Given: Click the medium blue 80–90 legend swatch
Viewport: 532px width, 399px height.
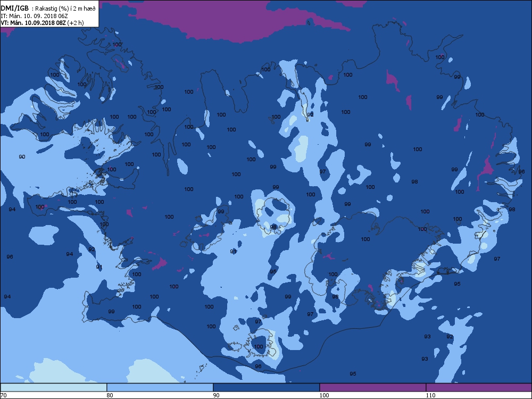Looking at the screenshot, I should click(160, 387).
